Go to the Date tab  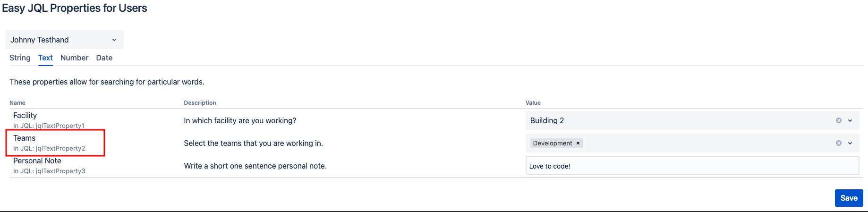pos(104,58)
